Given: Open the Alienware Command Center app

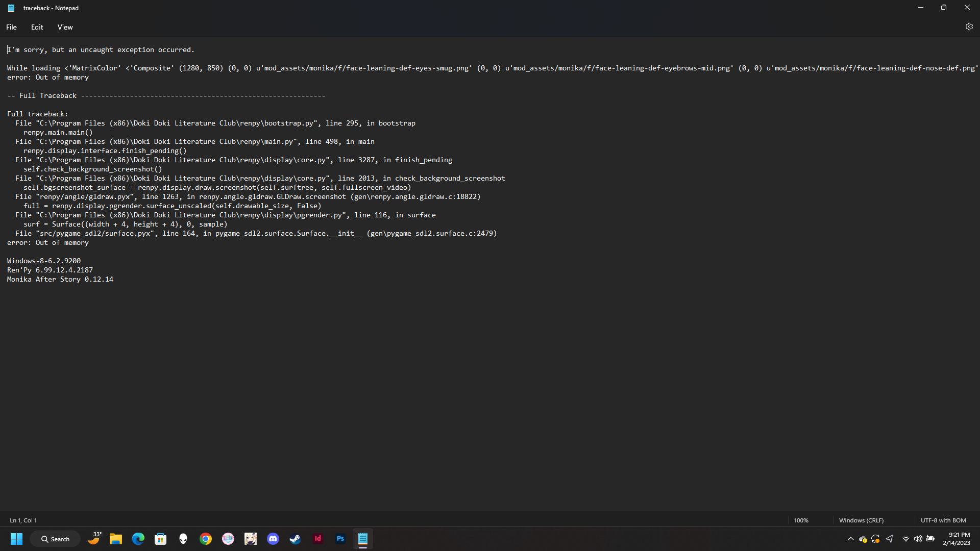Looking at the screenshot, I should pyautogui.click(x=183, y=539).
